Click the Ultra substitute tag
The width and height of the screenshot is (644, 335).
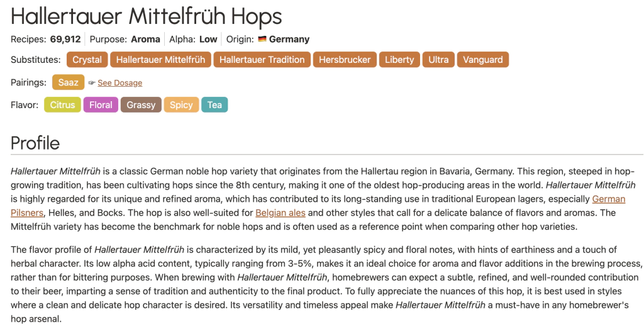438,60
